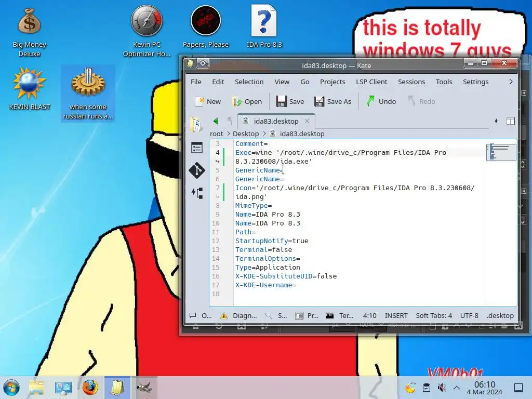Click the Kate taskbar entry
532x399 pixels.
coord(117,388)
